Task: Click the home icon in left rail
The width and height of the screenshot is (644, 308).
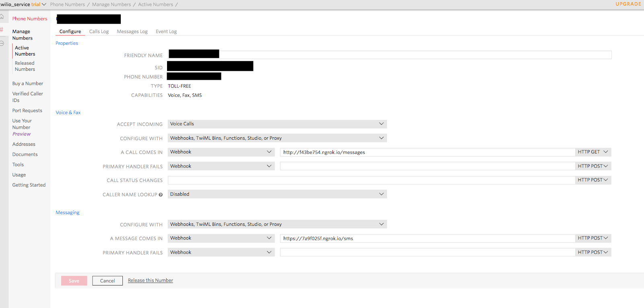Action: tap(2, 17)
